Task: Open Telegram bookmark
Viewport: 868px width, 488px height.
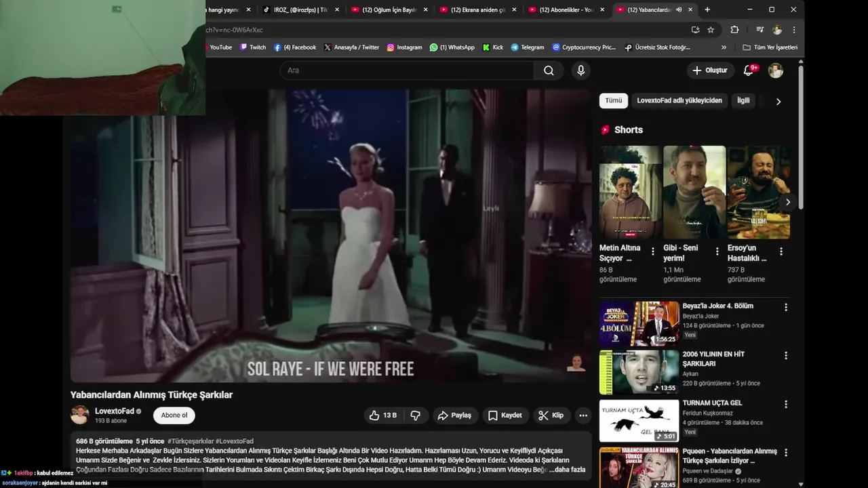Action: click(x=528, y=47)
